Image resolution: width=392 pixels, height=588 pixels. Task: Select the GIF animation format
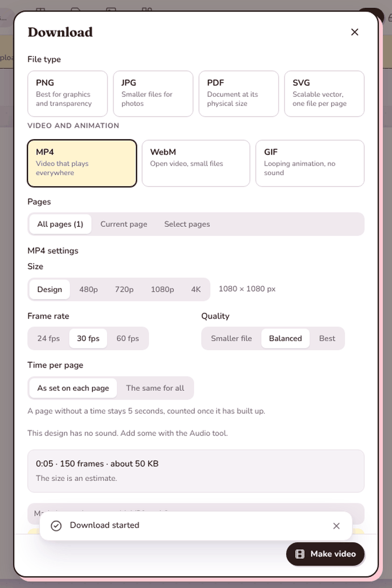point(310,163)
